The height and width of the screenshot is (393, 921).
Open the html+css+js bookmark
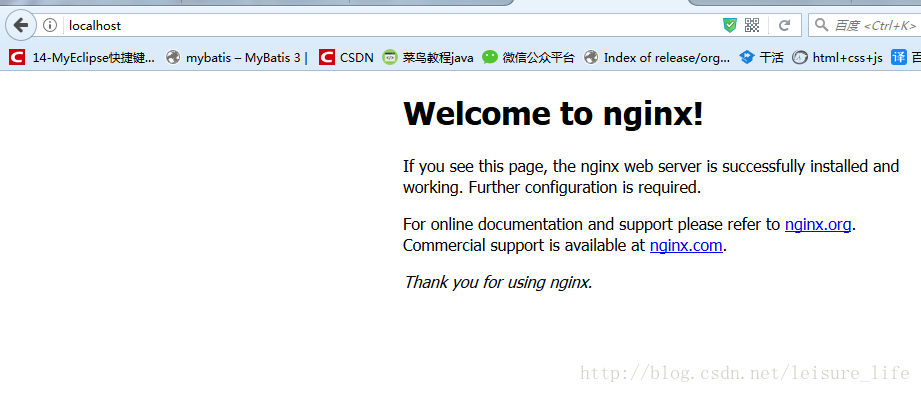tap(837, 58)
